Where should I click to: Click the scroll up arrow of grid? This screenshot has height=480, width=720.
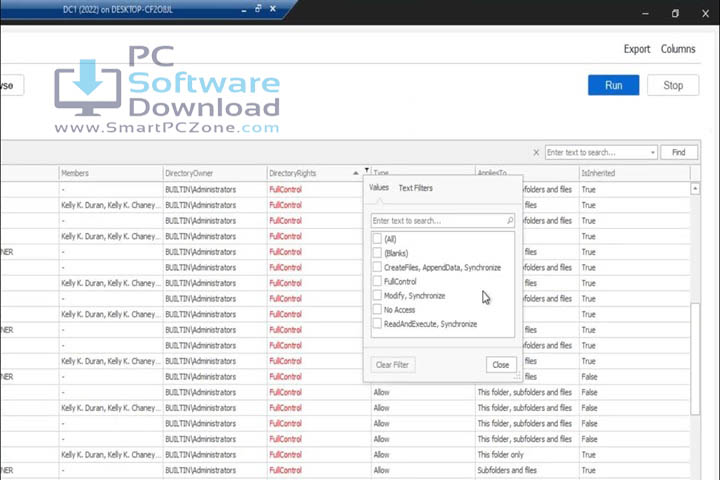pos(695,188)
